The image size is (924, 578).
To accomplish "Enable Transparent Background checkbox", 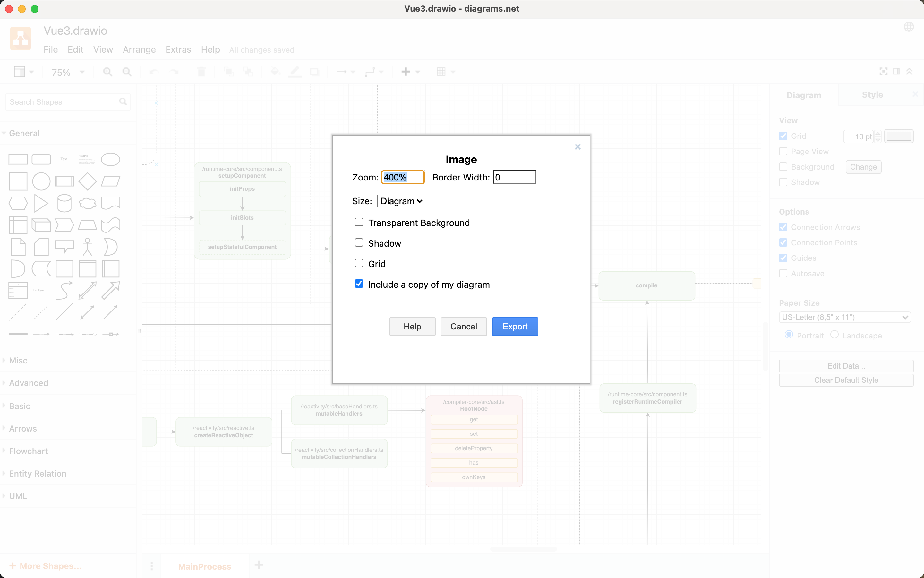I will (359, 222).
